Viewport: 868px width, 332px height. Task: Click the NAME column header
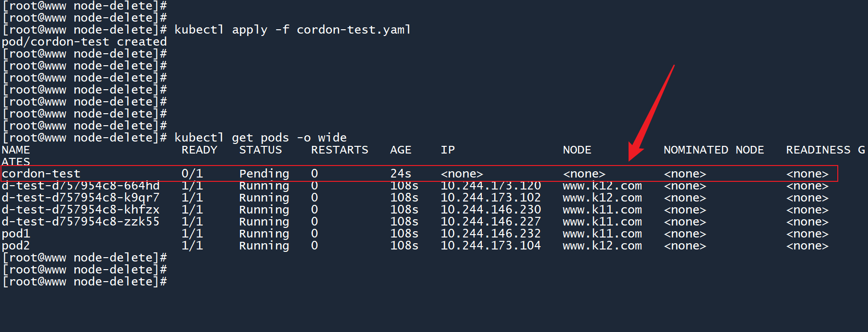[16, 150]
